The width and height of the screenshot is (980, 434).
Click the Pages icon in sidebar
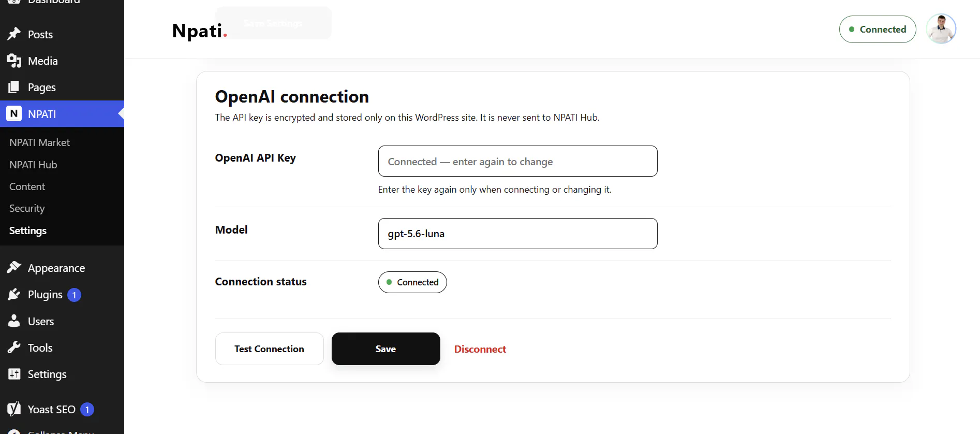(14, 87)
